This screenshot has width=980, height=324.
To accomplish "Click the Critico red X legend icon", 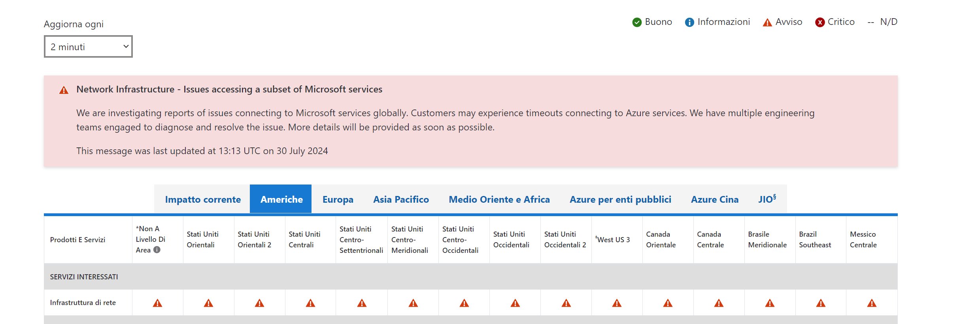I will coord(820,23).
